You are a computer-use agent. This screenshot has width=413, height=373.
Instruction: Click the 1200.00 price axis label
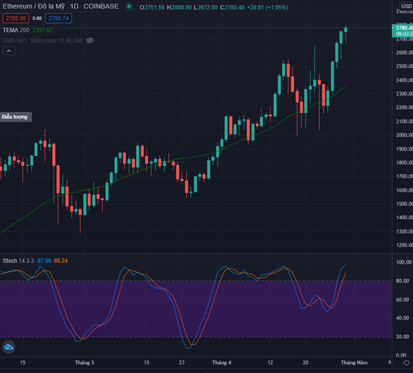coord(404,245)
